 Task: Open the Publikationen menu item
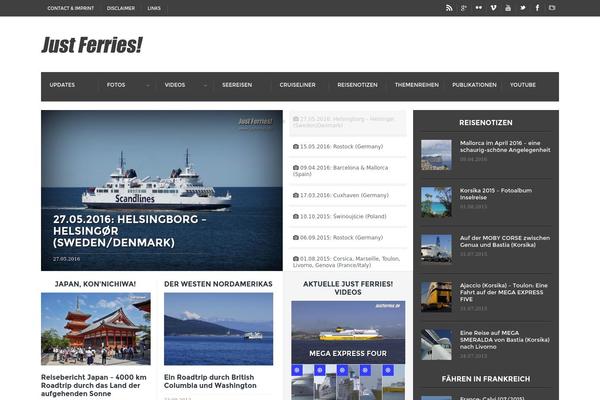coord(474,85)
